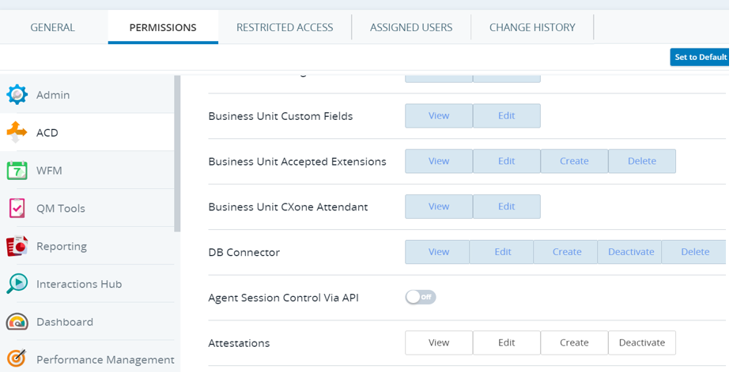This screenshot has width=733, height=372.
Task: Click the Business Unit CXone Attendant label
Action: [288, 207]
